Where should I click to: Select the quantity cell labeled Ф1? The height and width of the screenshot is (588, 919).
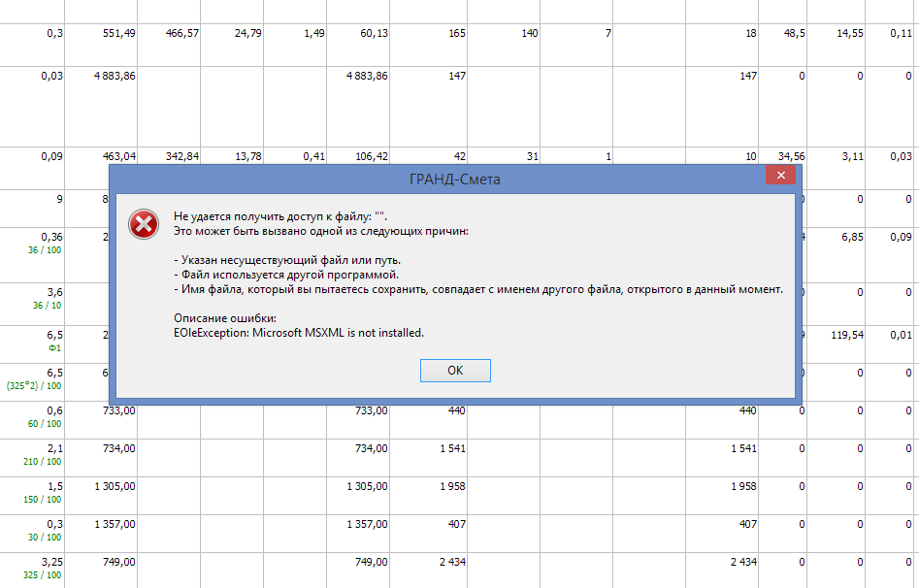coord(32,338)
